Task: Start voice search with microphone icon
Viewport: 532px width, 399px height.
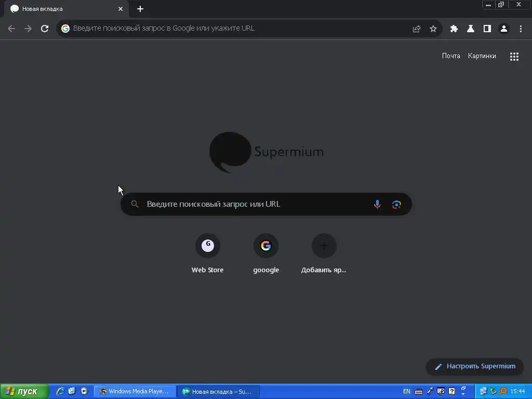Action: point(377,204)
